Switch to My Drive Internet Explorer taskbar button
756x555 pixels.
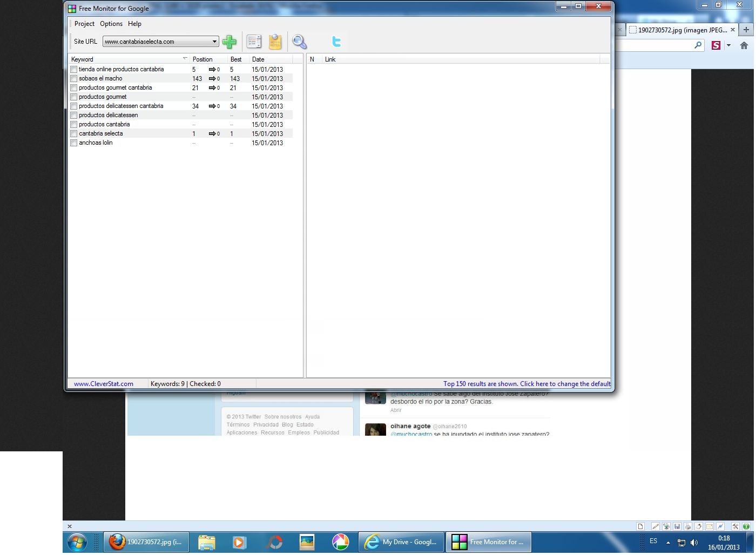click(x=401, y=542)
